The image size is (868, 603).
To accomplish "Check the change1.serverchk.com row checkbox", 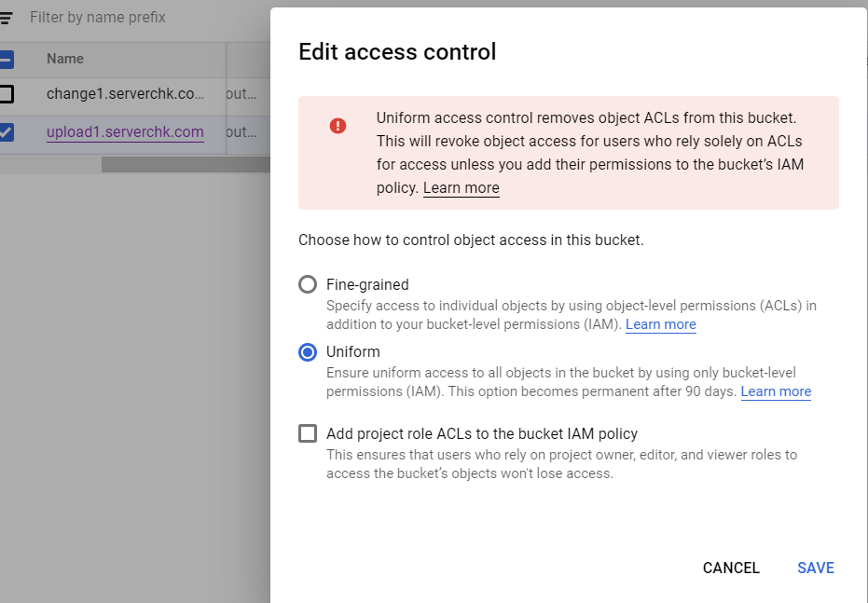I will pos(6,94).
